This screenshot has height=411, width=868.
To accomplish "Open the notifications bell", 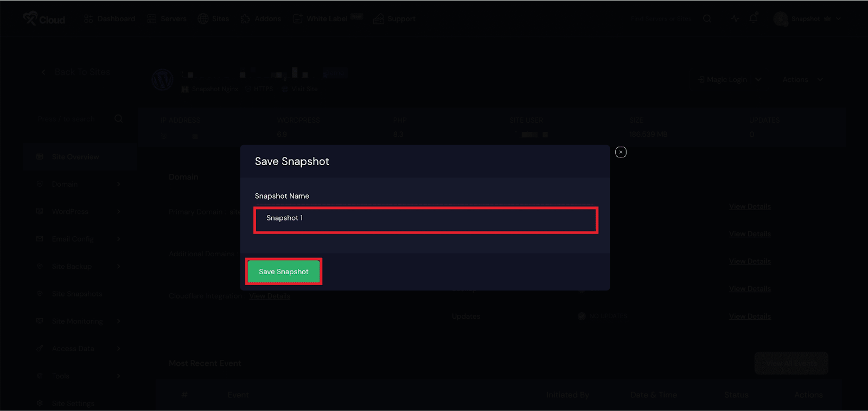I will point(754,18).
